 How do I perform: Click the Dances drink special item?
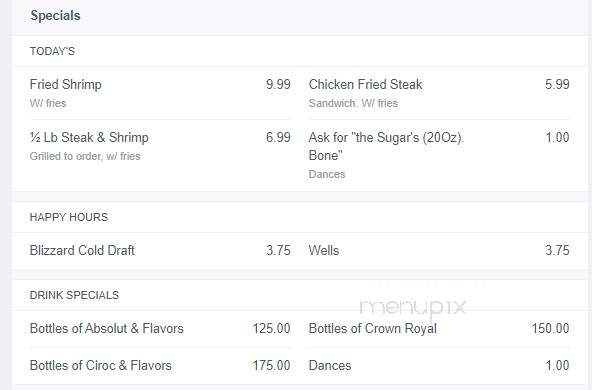tap(330, 365)
